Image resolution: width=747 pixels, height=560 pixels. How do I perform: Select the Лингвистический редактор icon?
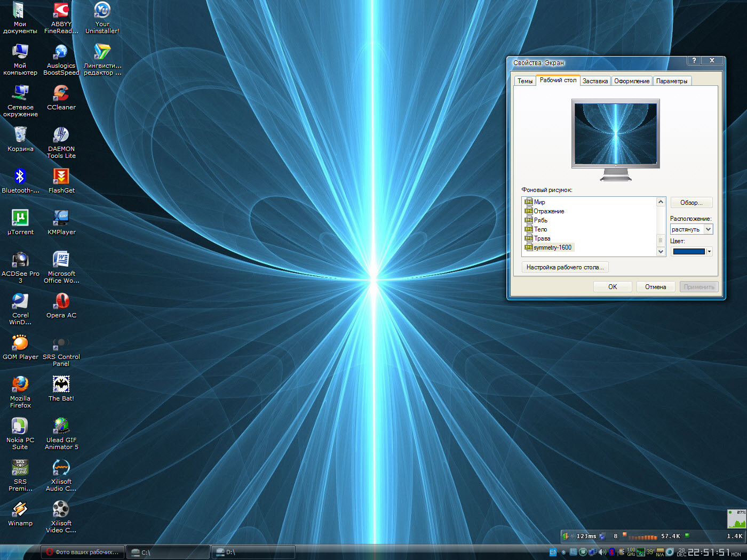pos(102,60)
